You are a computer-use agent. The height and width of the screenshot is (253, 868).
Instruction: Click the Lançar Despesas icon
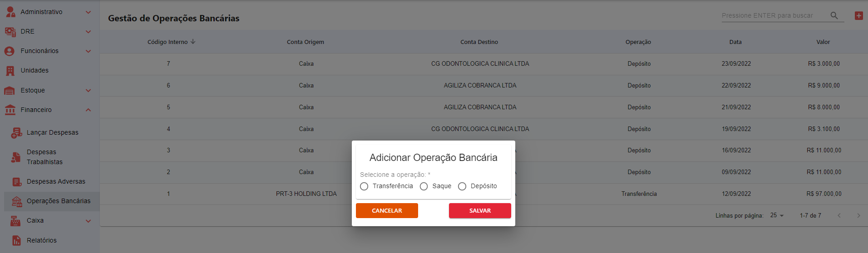tap(16, 132)
